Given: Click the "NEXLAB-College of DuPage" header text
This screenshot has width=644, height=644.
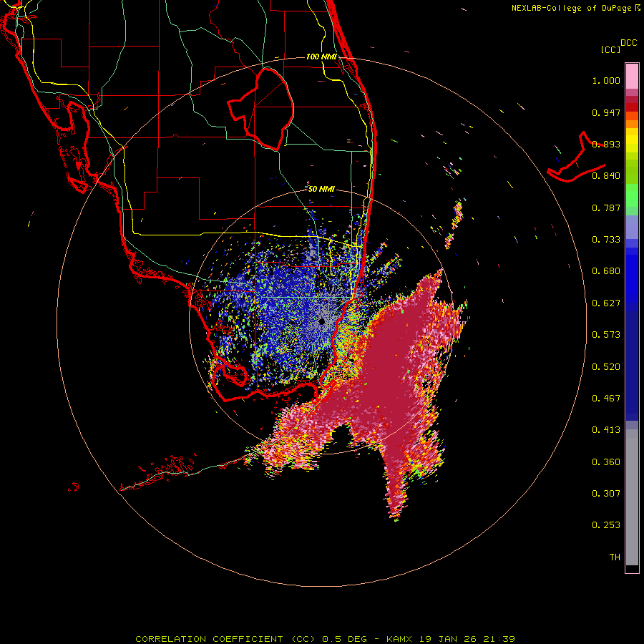Looking at the screenshot, I should coord(571,8).
